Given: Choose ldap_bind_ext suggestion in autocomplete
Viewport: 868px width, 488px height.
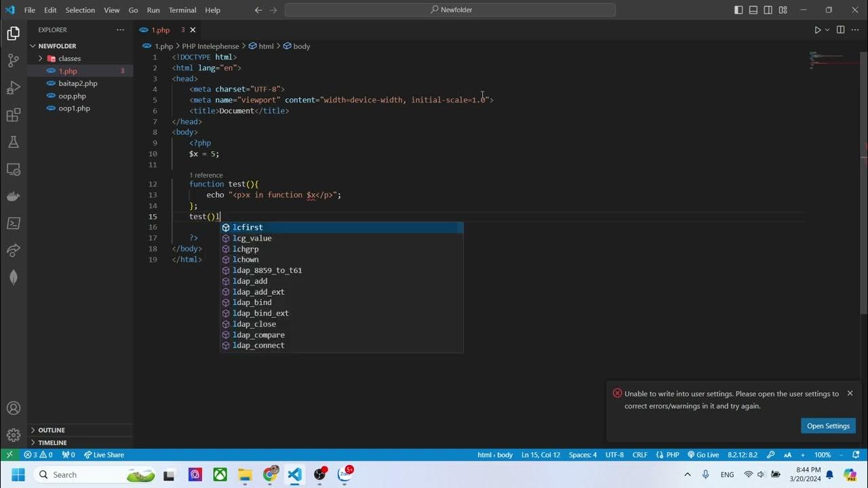Looking at the screenshot, I should [342, 313].
